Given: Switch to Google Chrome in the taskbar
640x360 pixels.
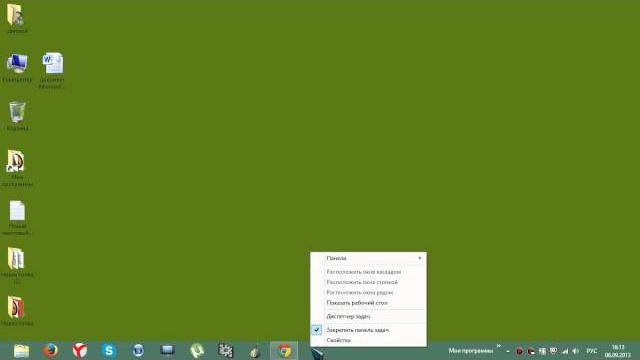Looking at the screenshot, I should [284, 351].
